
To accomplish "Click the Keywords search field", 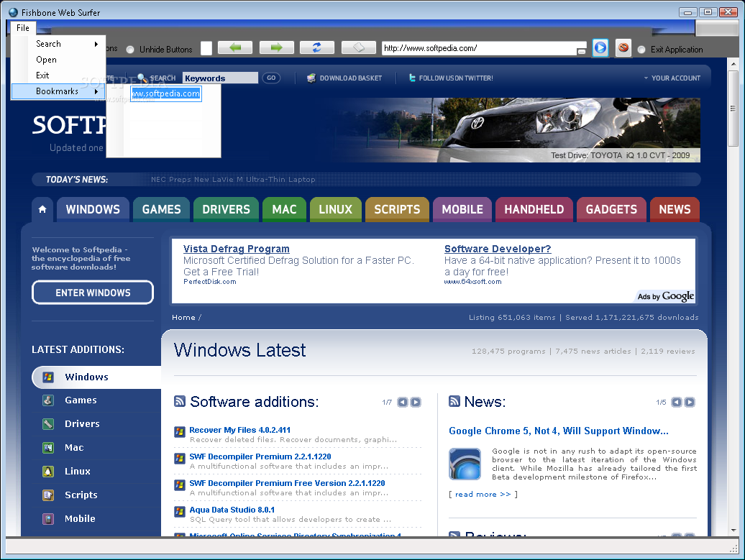I will (x=221, y=78).
